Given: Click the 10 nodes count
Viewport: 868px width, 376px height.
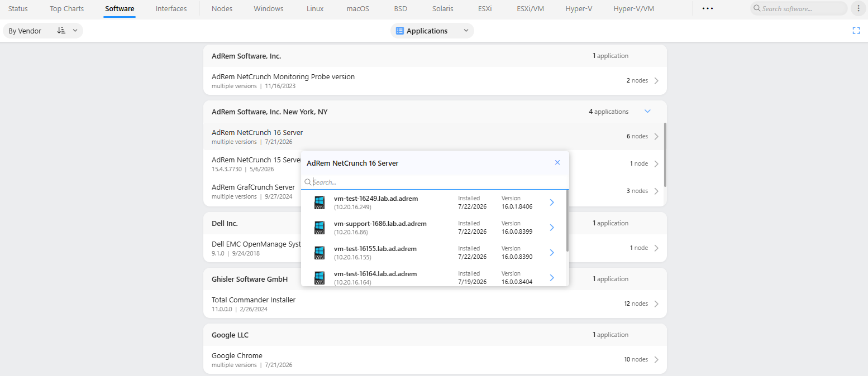Looking at the screenshot, I should [x=636, y=360].
